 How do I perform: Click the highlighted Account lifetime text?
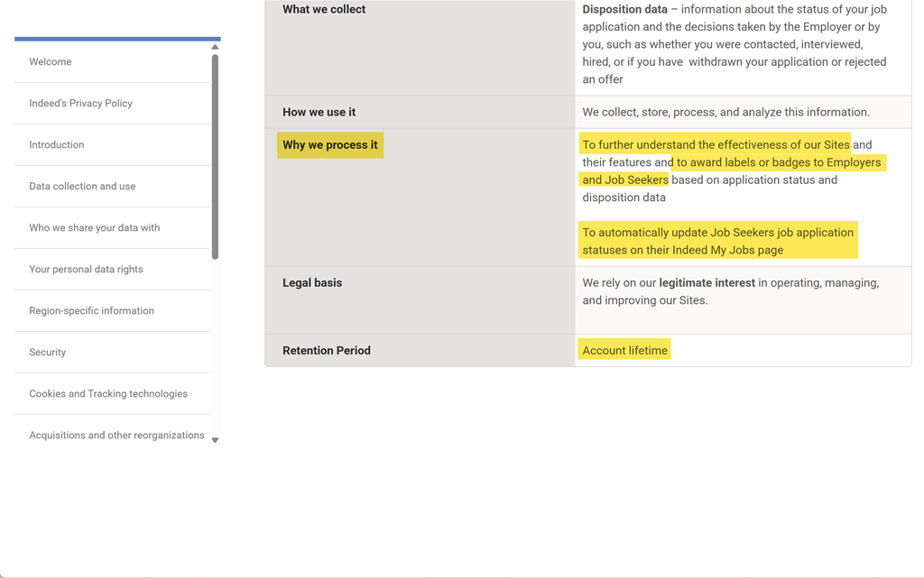(624, 351)
